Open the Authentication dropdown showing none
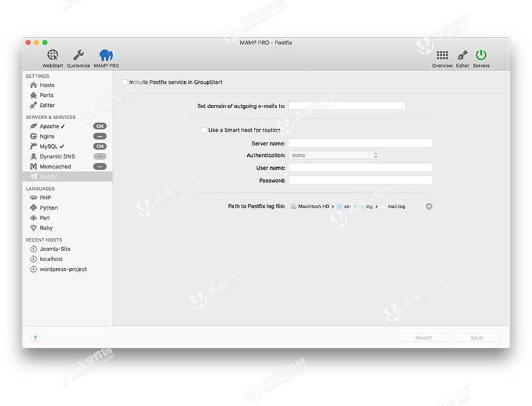 tap(334, 156)
